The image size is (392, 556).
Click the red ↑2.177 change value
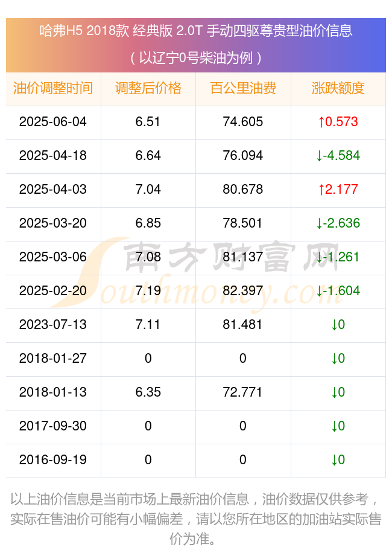coord(338,190)
